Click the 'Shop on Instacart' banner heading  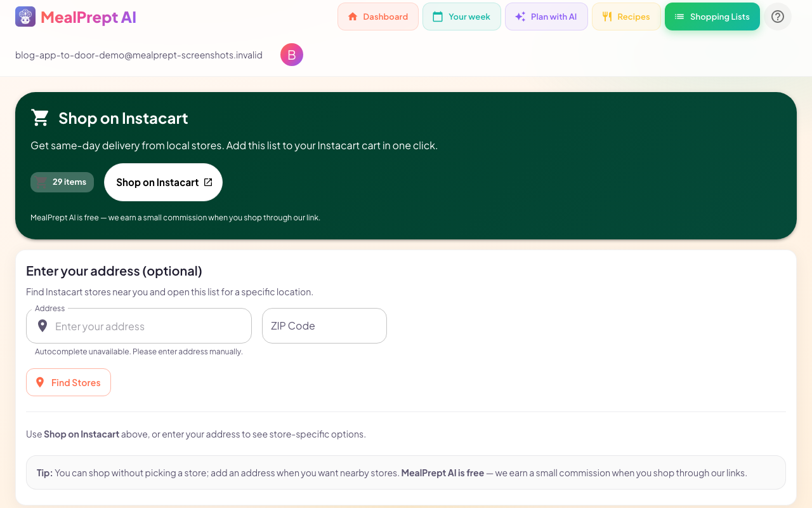pos(123,118)
